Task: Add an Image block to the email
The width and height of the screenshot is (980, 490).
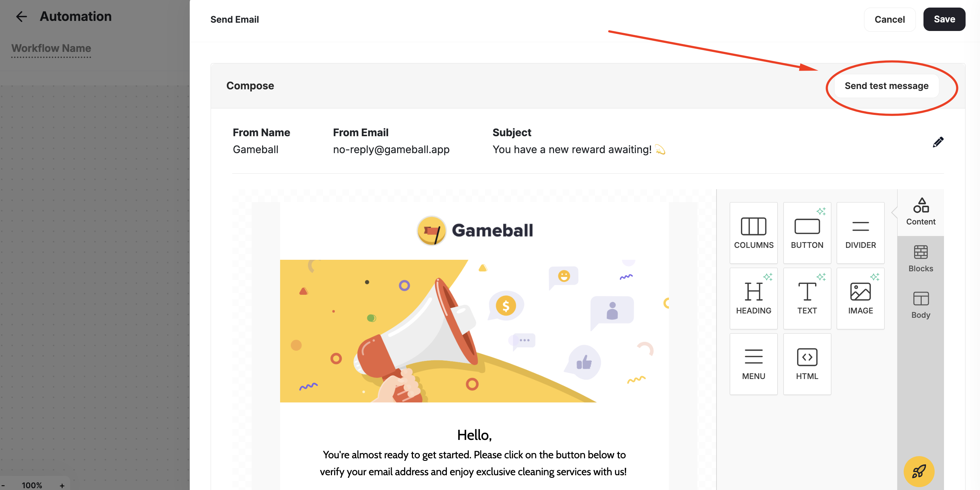Action: 860,298
